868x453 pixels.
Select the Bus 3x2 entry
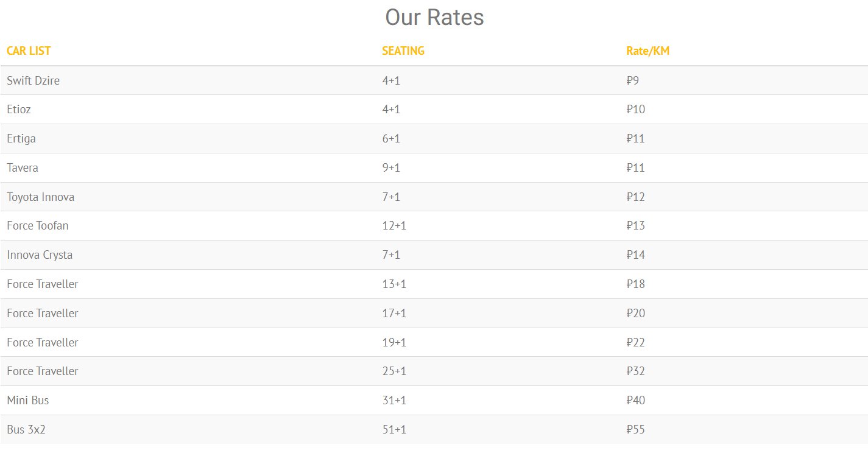coord(26,430)
